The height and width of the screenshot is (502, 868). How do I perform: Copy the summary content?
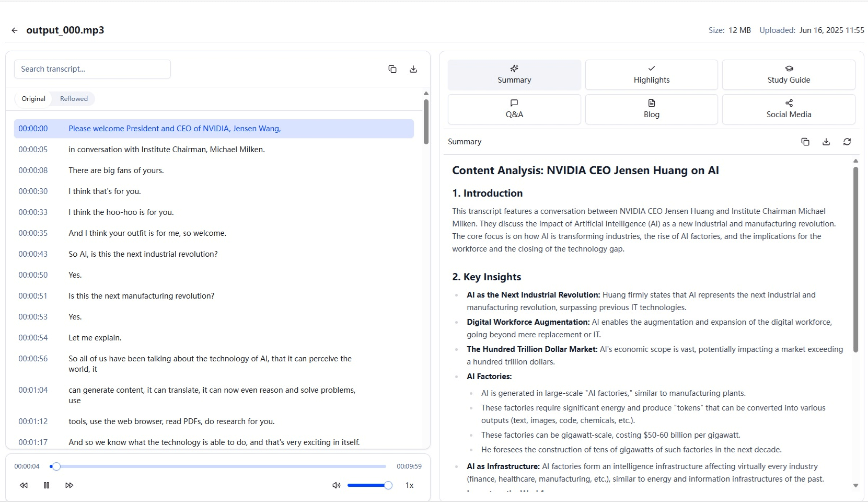pos(805,142)
